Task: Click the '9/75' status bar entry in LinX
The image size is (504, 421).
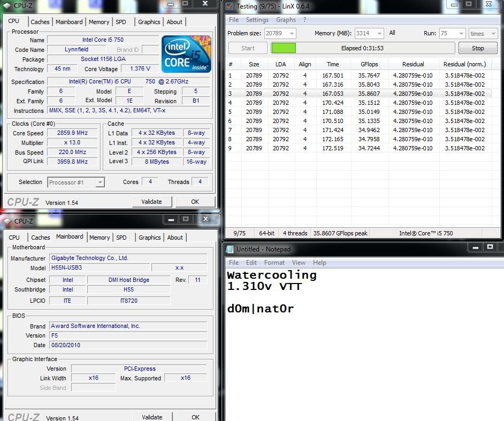Action: (x=240, y=233)
